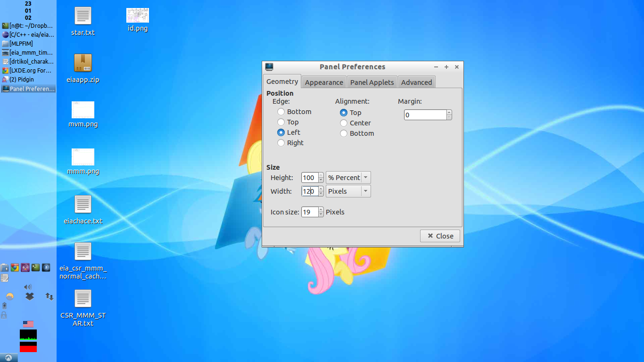Increase the Margin value with up arrow

(449, 112)
